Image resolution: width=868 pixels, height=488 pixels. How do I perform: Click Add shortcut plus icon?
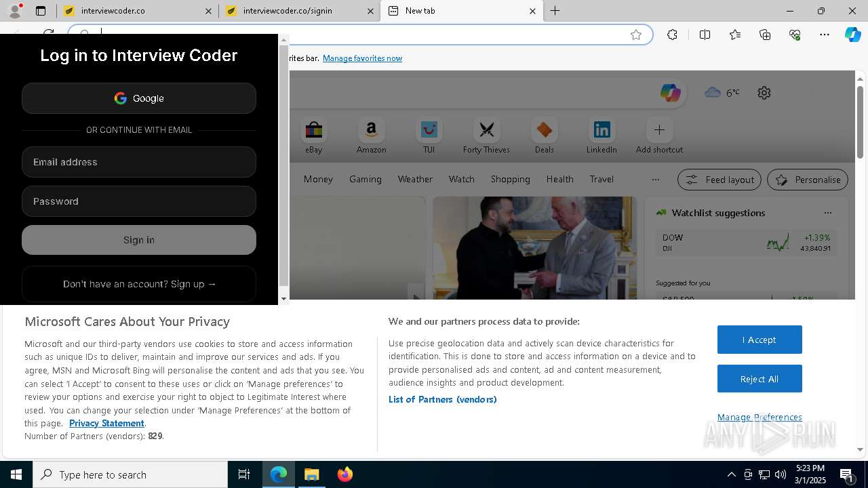659,129
